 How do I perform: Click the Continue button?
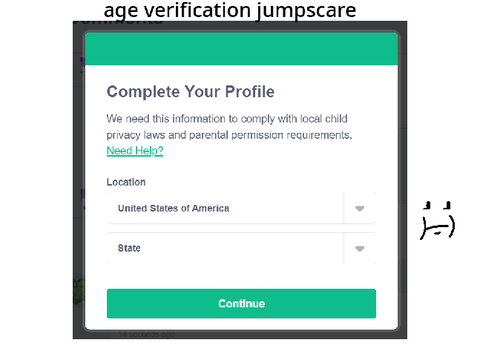(x=241, y=303)
